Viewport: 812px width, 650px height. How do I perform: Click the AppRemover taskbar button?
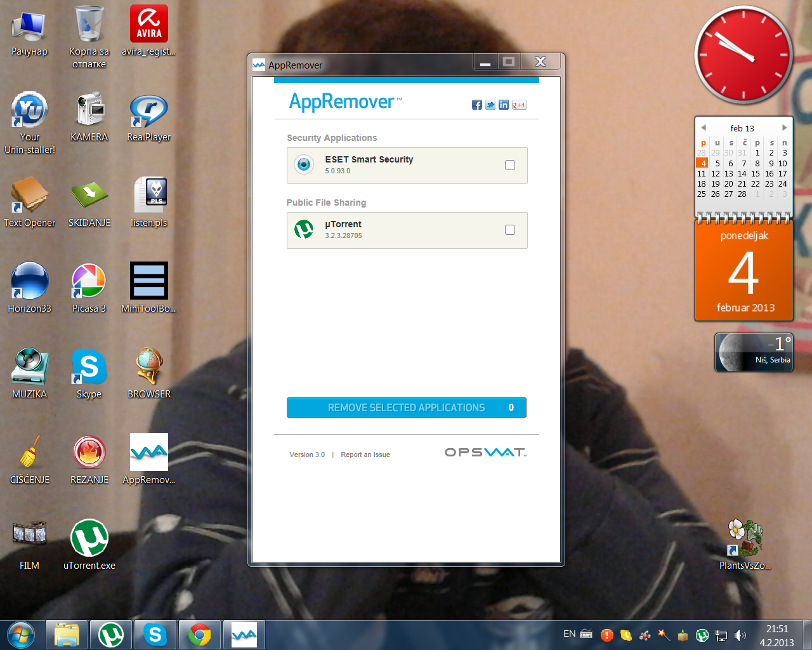point(244,635)
